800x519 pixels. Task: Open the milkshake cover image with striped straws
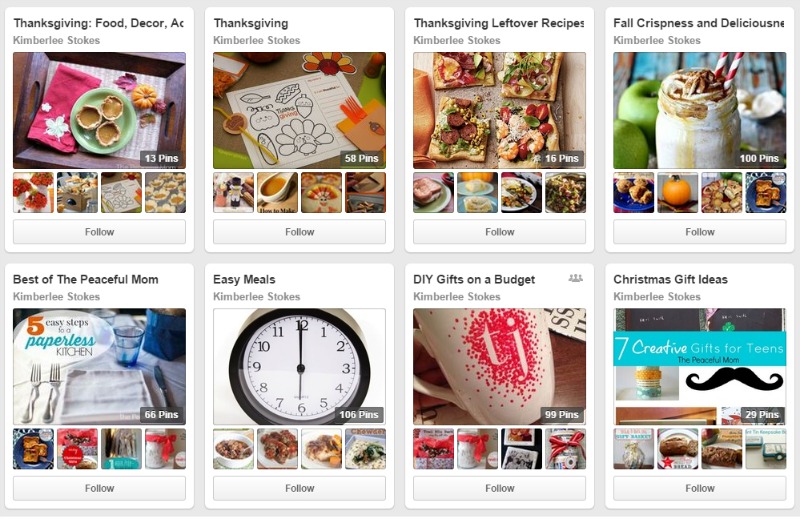point(699,110)
